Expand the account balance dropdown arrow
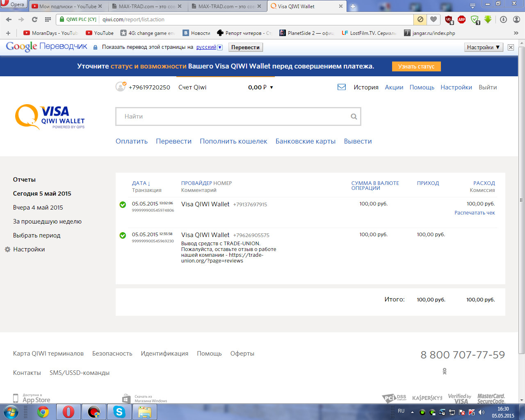 coord(272,87)
